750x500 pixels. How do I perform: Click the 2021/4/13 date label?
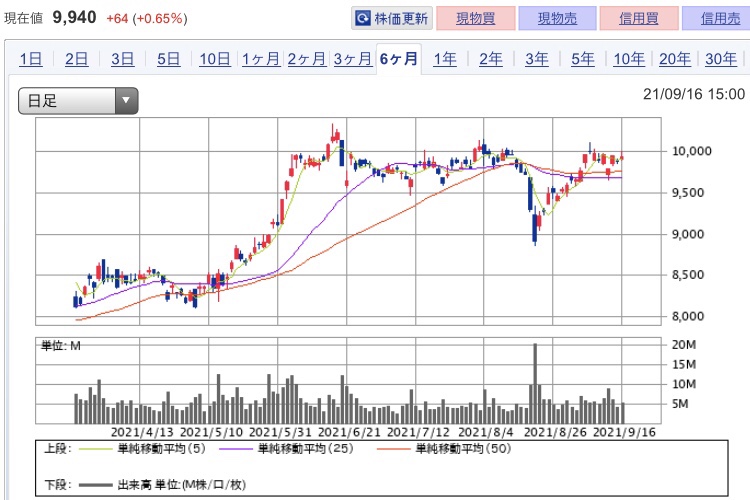142,433
